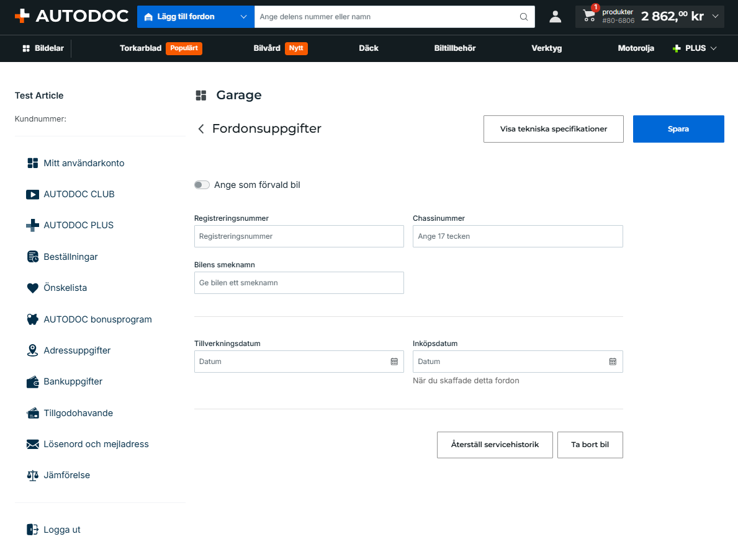
Task: Click the Ta bort bil button
Action: (x=590, y=445)
